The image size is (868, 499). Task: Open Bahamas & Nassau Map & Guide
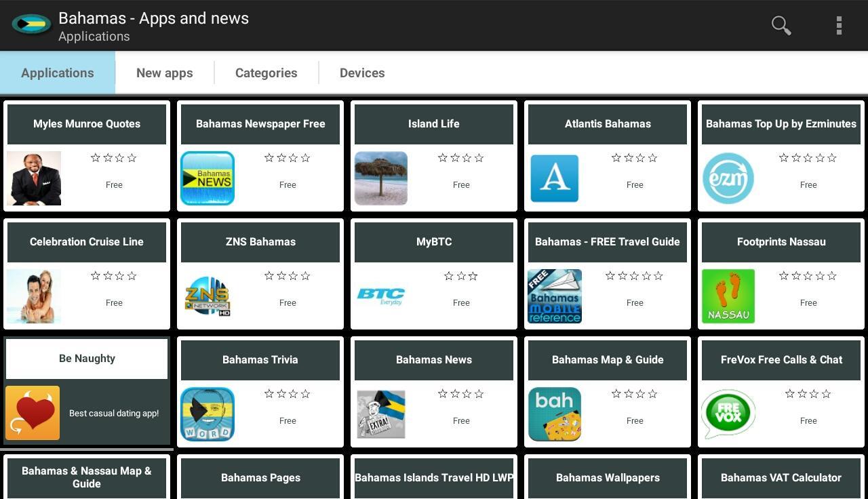point(87,477)
